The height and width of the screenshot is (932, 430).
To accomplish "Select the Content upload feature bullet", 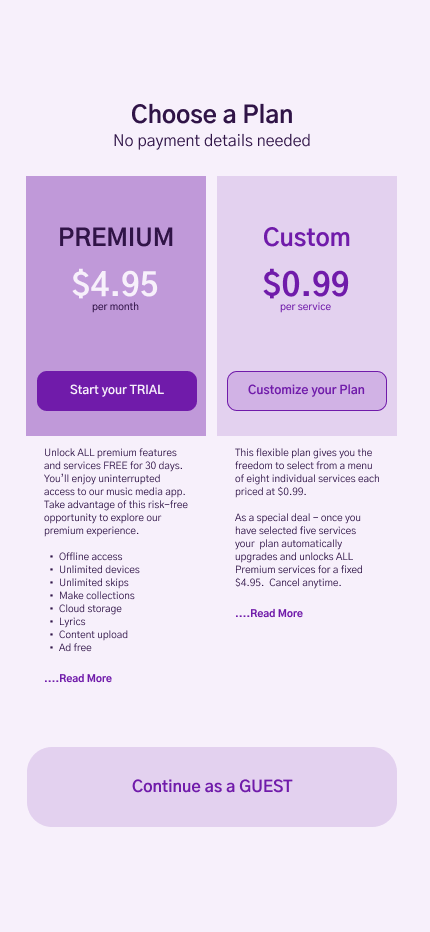I will coord(89,635).
